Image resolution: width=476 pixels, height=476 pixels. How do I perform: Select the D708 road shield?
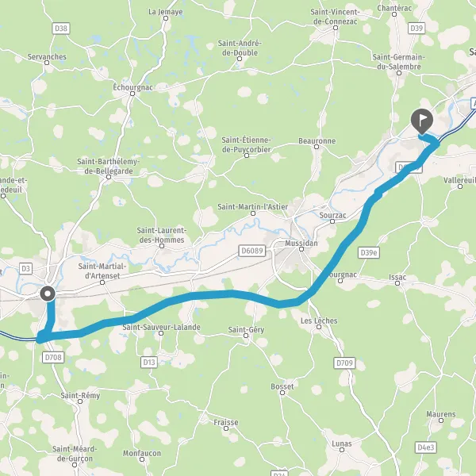[x=53, y=357]
